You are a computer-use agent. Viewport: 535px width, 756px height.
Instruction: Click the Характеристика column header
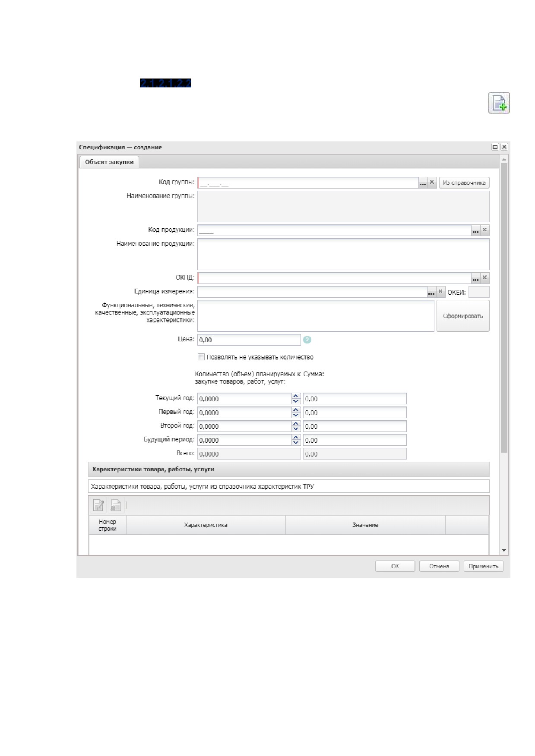coord(206,525)
